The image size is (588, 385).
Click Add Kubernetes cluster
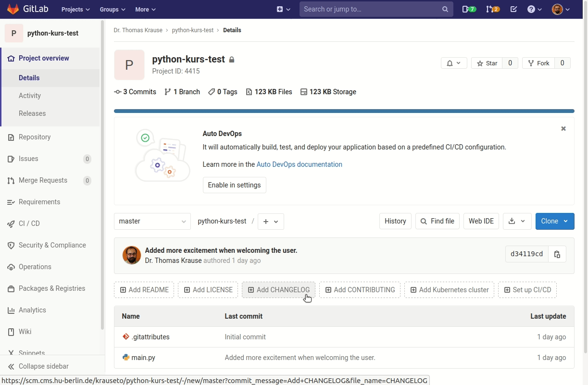tap(449, 290)
